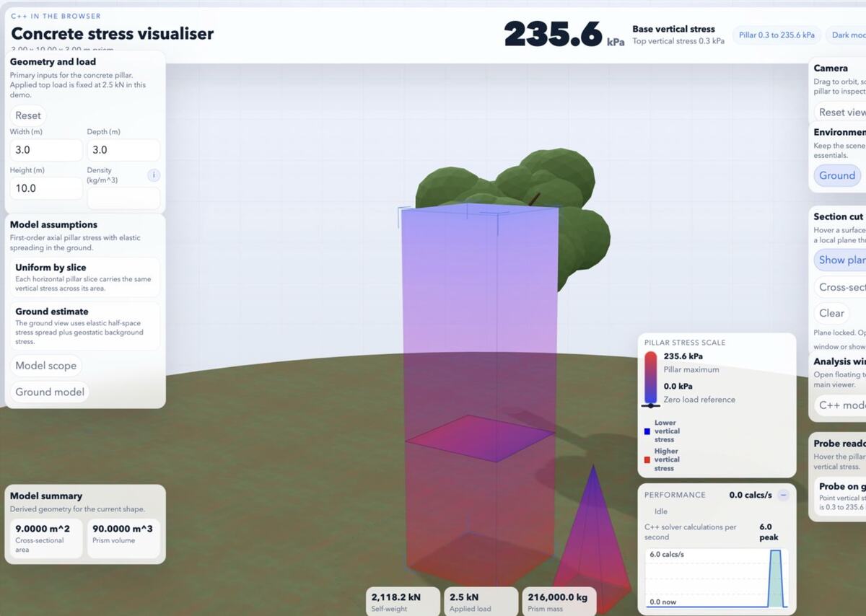Expand the Model scope details
The width and height of the screenshot is (866, 616).
(x=46, y=366)
